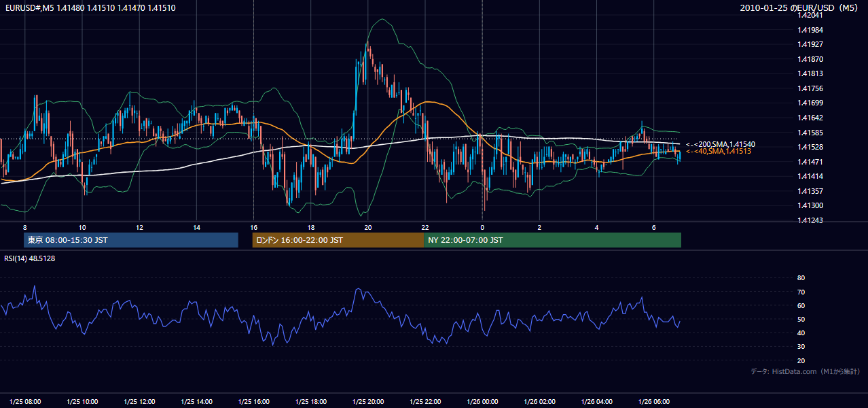Click the 200 SMA label reading 1.41540

721,144
